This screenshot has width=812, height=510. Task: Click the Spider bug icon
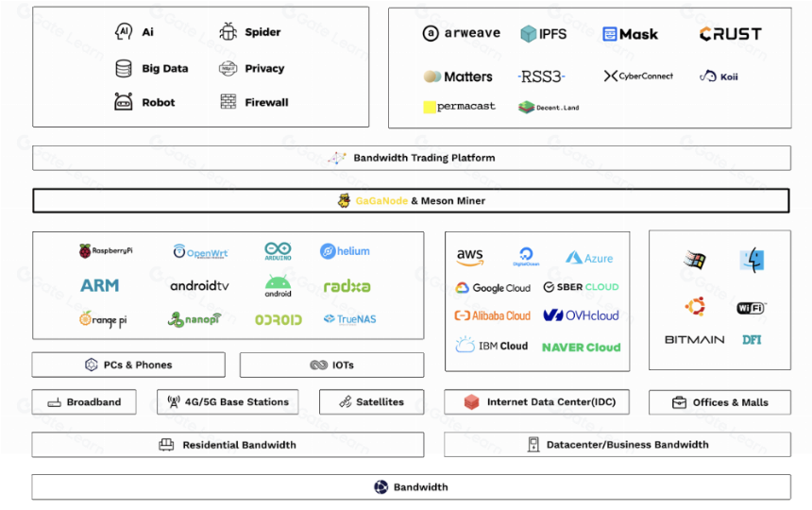(x=228, y=31)
